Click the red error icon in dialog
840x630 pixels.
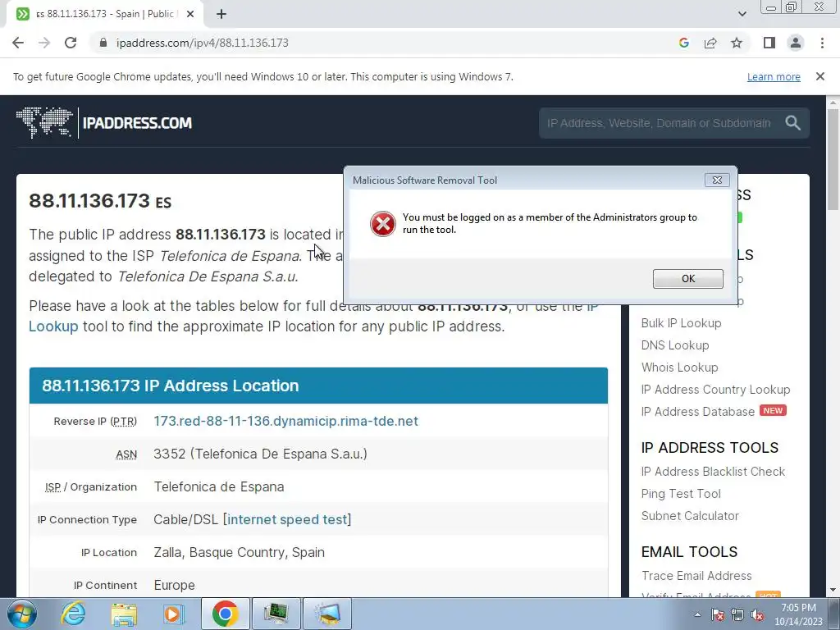[x=382, y=224]
